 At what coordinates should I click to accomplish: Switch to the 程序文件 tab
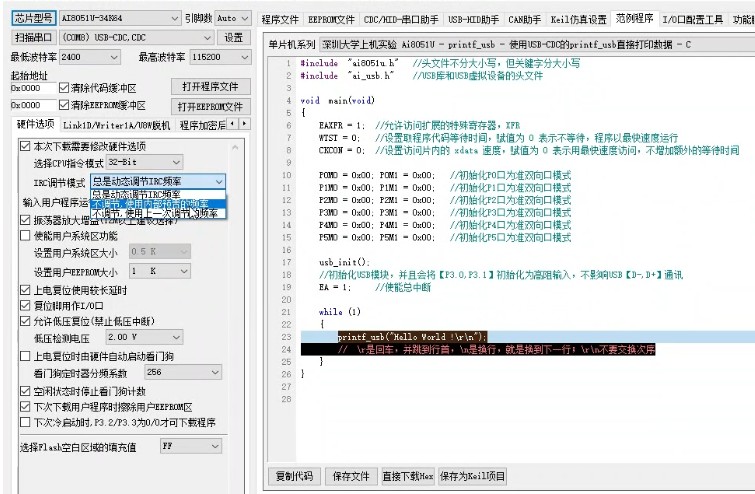point(280,20)
